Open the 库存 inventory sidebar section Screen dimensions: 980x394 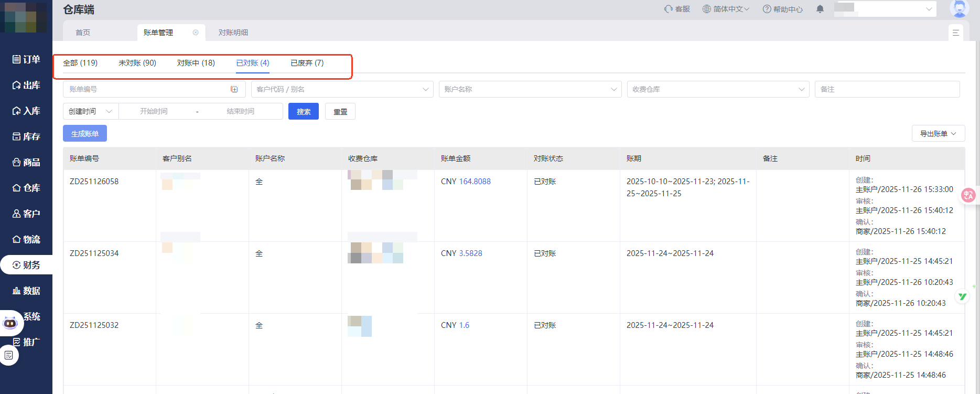point(26,136)
